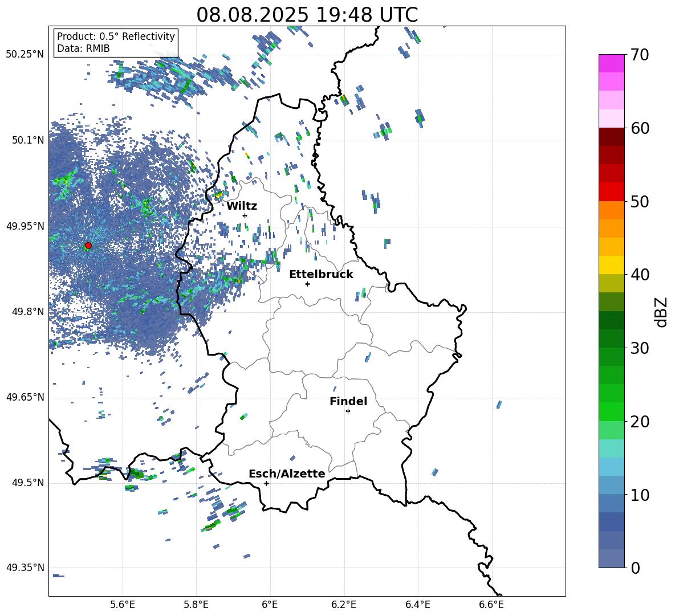This screenshot has width=675, height=616.
Task: Click the title 08.08.2025 19:48 UTC
Action: point(307,15)
